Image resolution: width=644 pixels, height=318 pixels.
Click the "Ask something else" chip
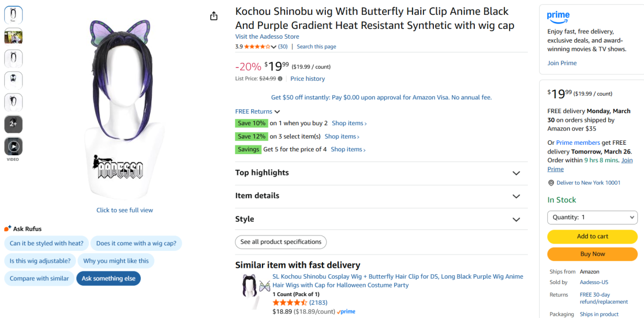[x=109, y=279]
